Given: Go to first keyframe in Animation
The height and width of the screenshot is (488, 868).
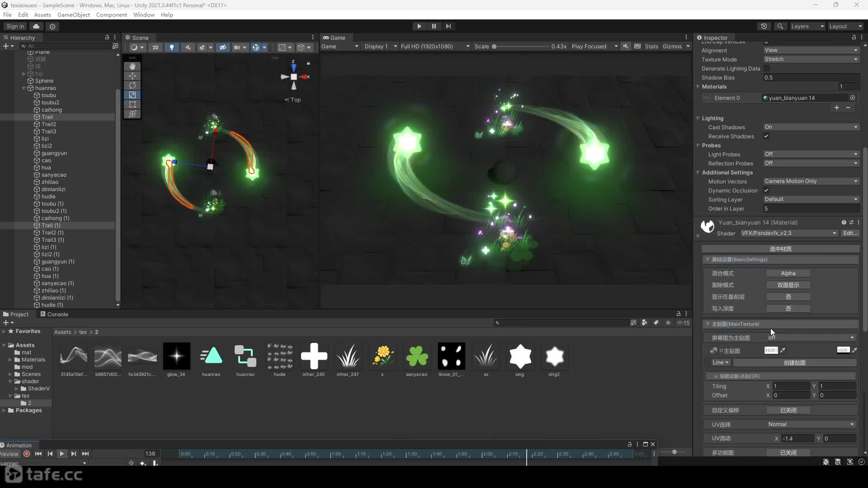Looking at the screenshot, I should point(38,454).
